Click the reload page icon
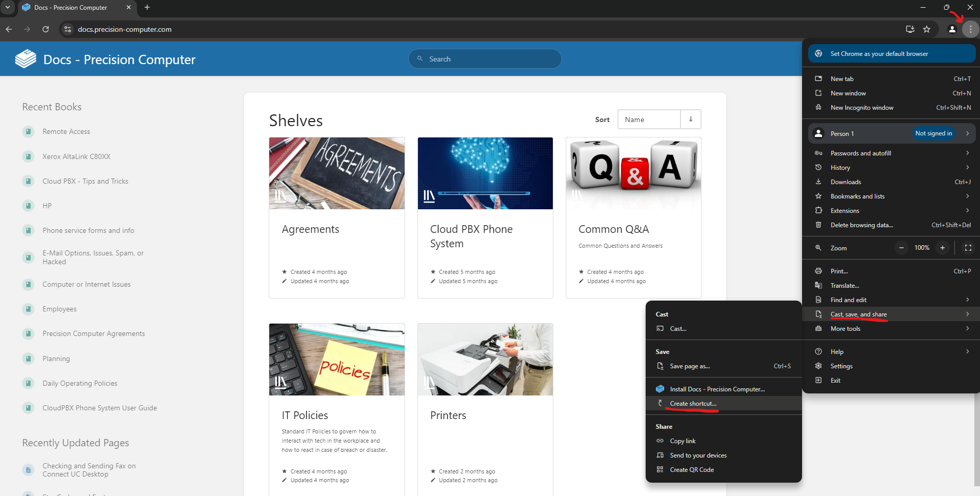Screen dimensions: 980x496 click(46, 29)
